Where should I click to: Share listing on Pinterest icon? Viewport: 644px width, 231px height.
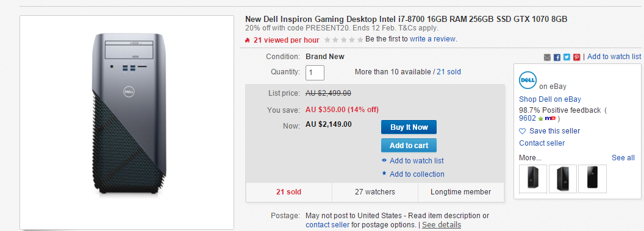pos(577,57)
